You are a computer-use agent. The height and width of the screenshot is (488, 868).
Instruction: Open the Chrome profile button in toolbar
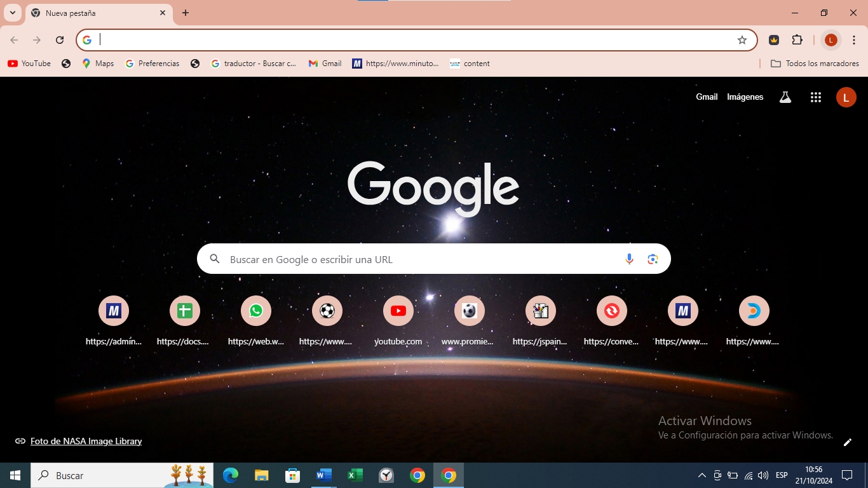[831, 40]
